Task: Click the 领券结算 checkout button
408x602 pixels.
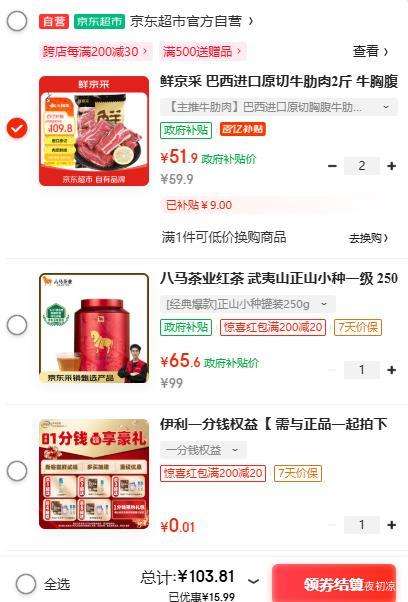Action: (x=334, y=584)
